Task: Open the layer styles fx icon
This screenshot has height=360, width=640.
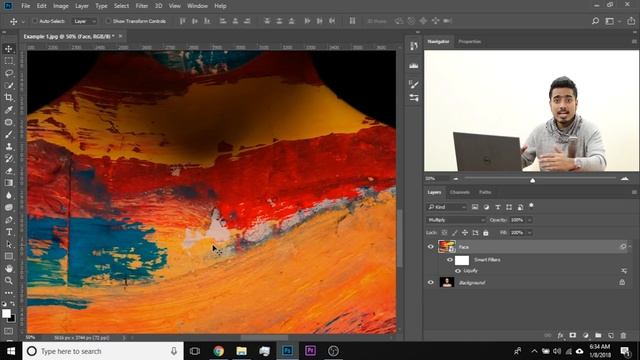Action: point(560,335)
